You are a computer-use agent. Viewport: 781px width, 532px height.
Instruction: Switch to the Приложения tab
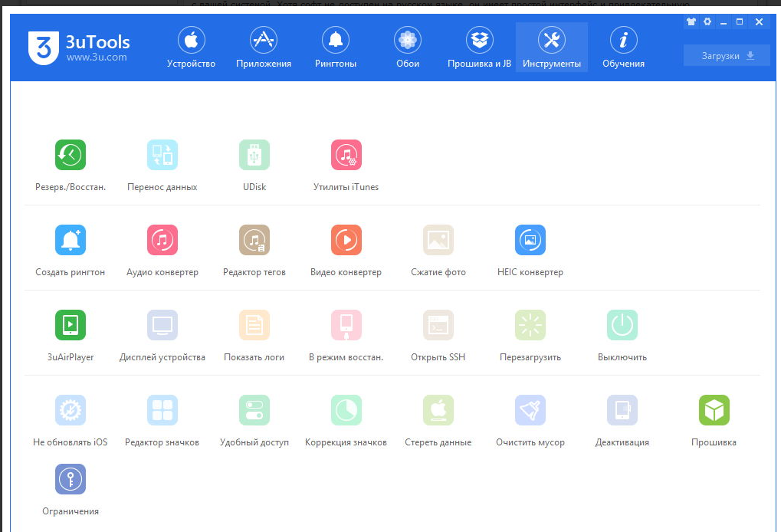pos(264,48)
